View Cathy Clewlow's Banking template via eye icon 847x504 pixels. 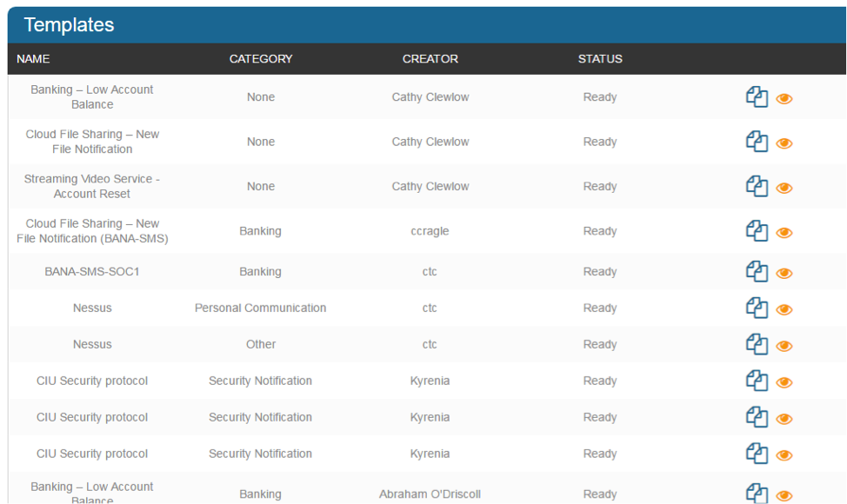click(x=784, y=98)
